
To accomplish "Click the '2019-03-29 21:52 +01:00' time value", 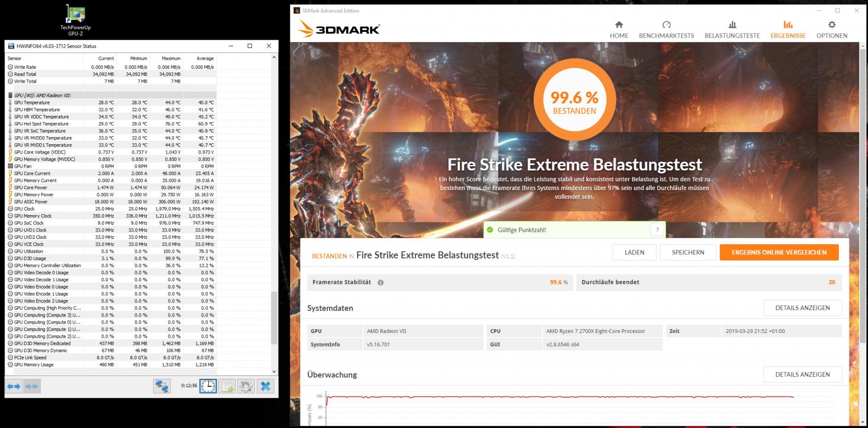I will coord(755,331).
